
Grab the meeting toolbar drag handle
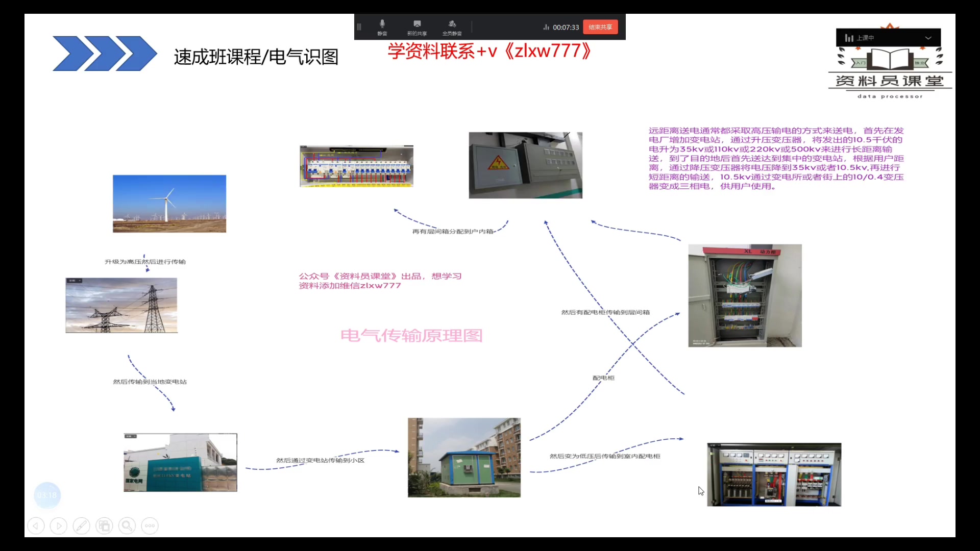359,27
